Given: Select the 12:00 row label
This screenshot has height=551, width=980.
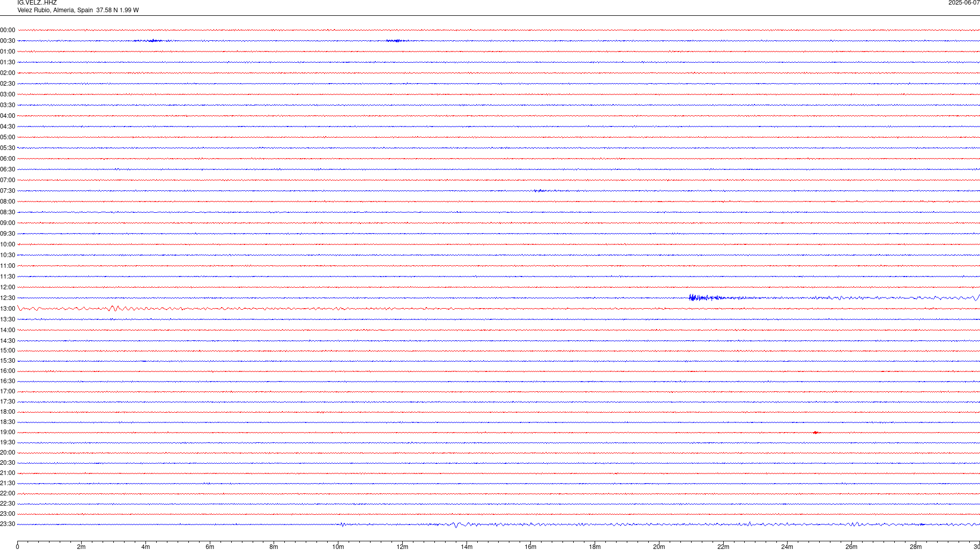Looking at the screenshot, I should (8, 287).
